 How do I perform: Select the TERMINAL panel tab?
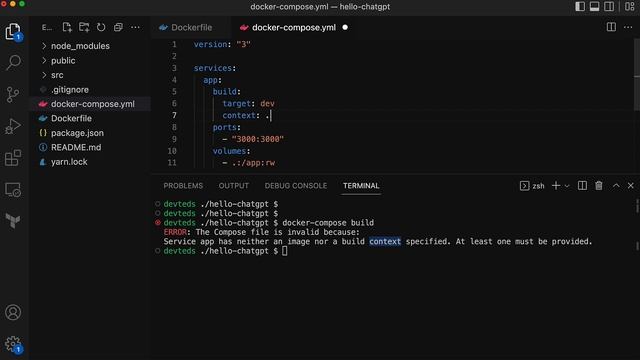(361, 186)
